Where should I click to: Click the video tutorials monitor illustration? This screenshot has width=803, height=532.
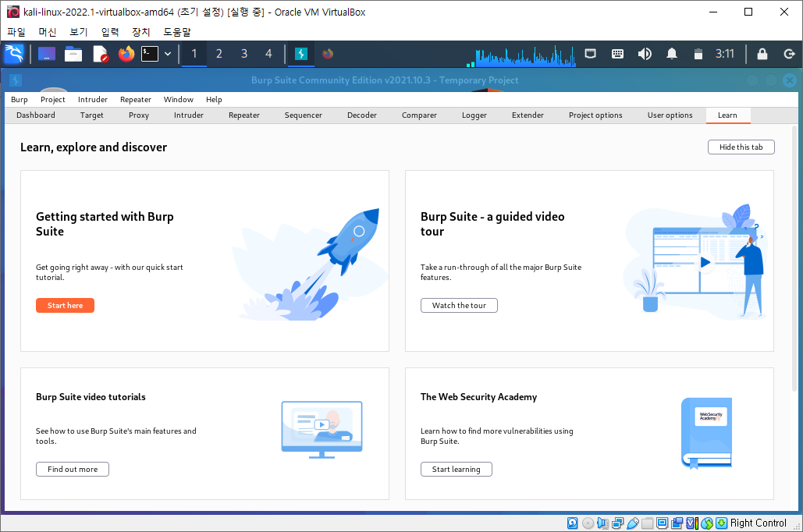click(322, 430)
